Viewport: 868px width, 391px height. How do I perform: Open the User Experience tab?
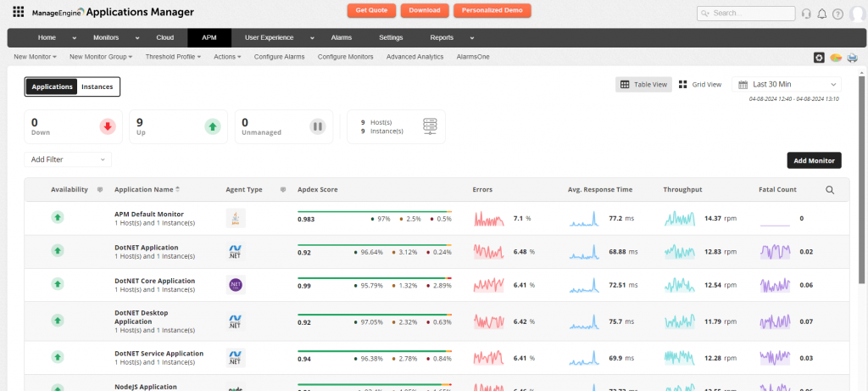(x=269, y=38)
